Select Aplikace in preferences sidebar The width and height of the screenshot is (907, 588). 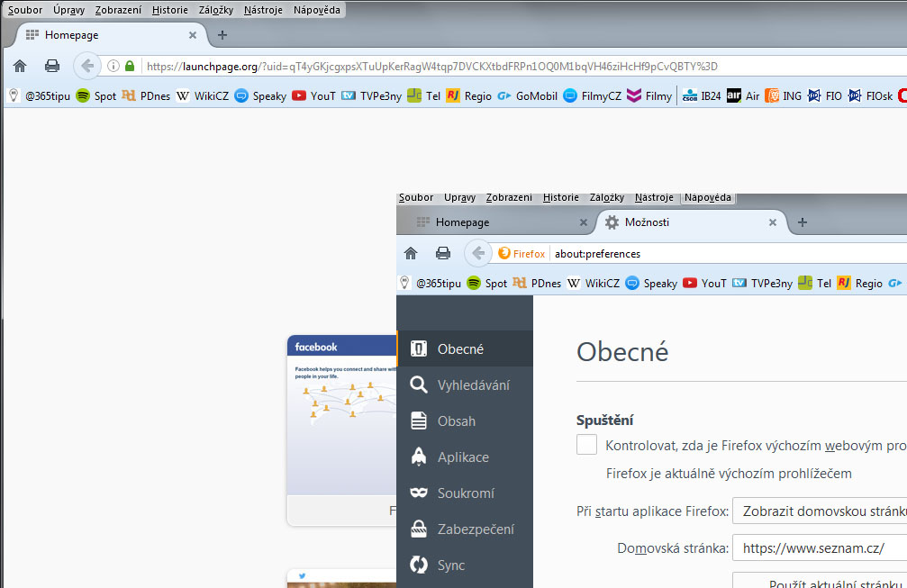click(465, 457)
